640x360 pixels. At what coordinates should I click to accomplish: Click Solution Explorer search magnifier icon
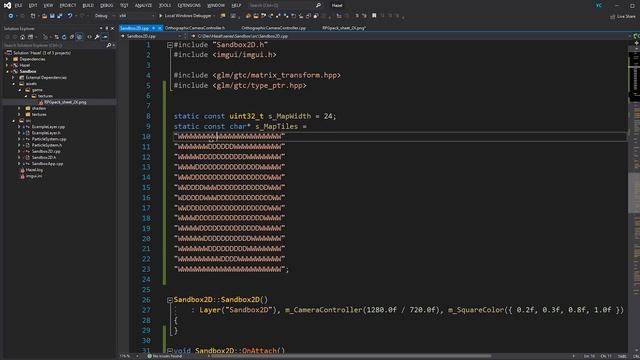[109, 45]
